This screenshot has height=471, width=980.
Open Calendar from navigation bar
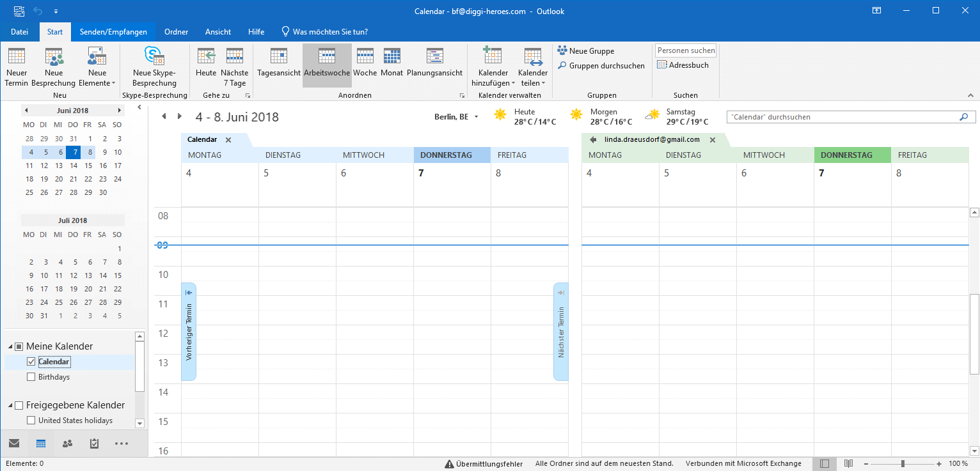(41, 443)
